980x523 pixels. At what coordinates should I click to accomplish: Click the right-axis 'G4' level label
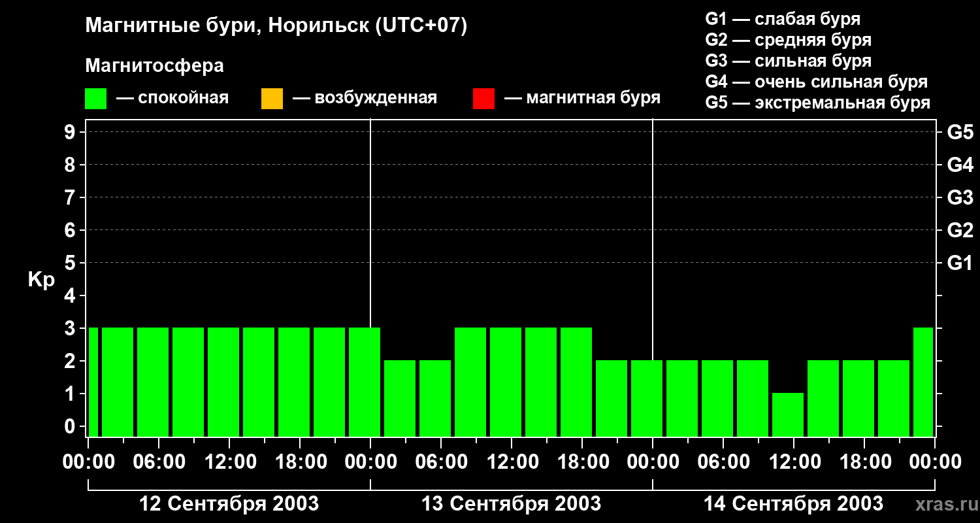960,165
